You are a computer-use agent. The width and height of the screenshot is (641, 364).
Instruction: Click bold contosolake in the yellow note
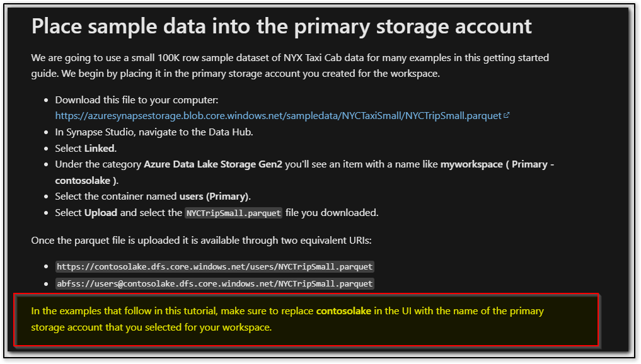(x=344, y=311)
